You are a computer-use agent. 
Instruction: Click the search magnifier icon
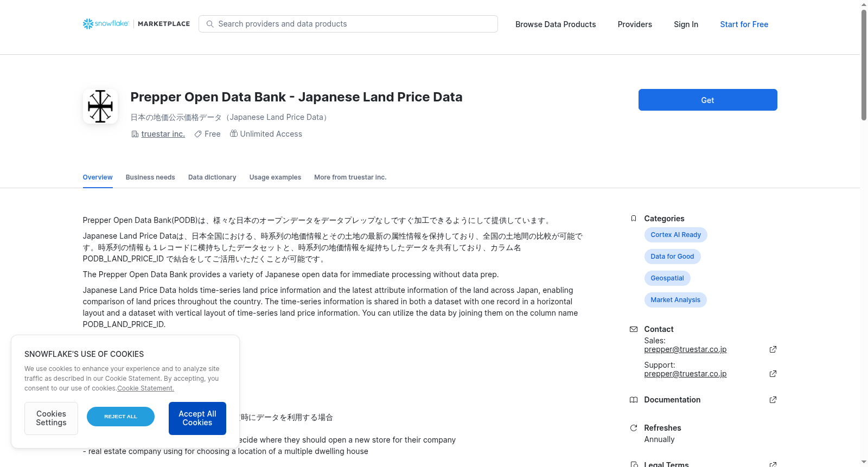pyautogui.click(x=210, y=24)
